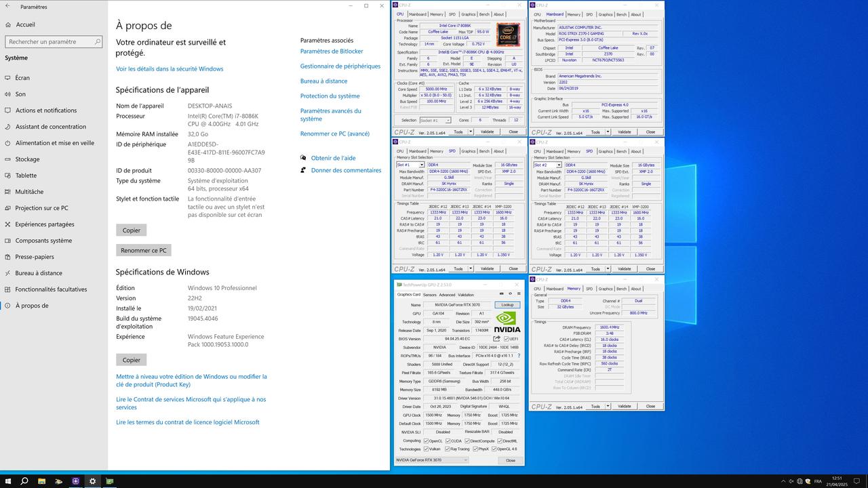Select Bench tab in CPU-Z CPU window

[x=484, y=14]
